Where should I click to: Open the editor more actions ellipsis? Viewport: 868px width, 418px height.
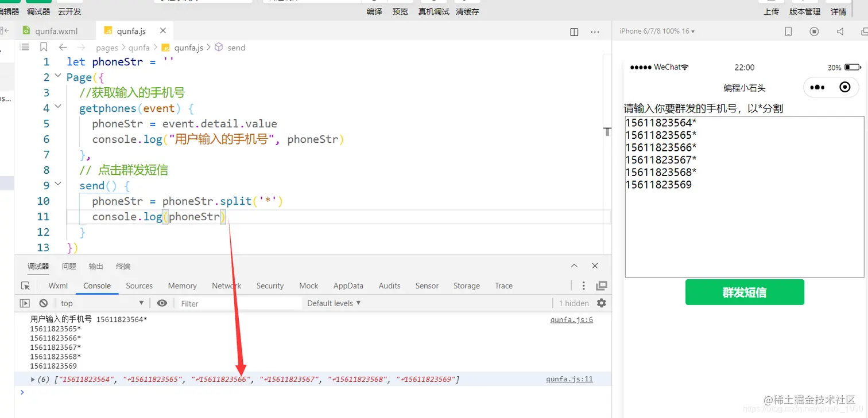(595, 32)
